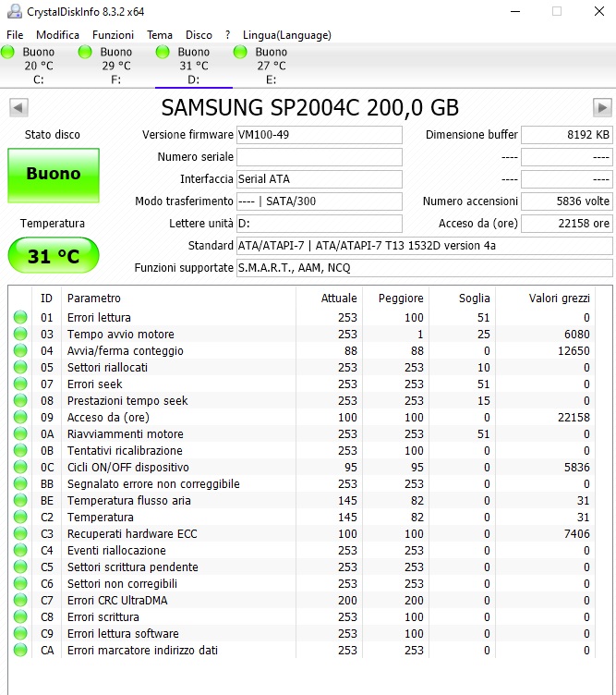Click the Modo trasferimento SATA/300 field
Viewport: 616px width, 695px height.
coord(320,201)
